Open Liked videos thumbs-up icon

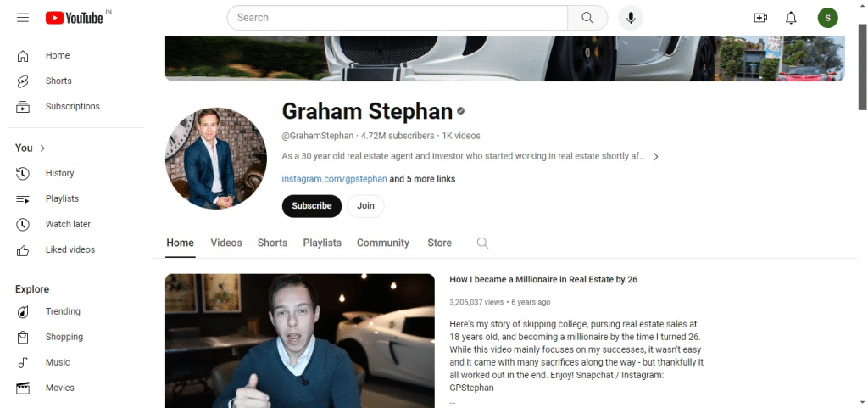(x=23, y=249)
